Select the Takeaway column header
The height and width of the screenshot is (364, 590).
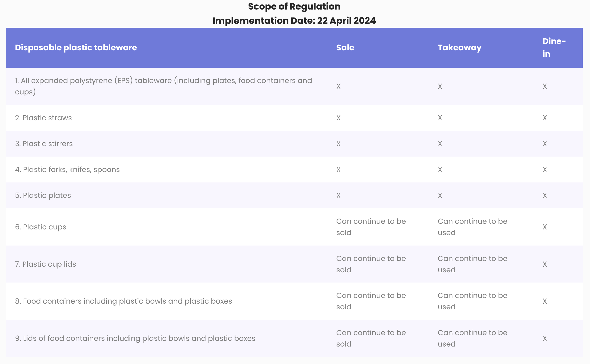tap(459, 48)
